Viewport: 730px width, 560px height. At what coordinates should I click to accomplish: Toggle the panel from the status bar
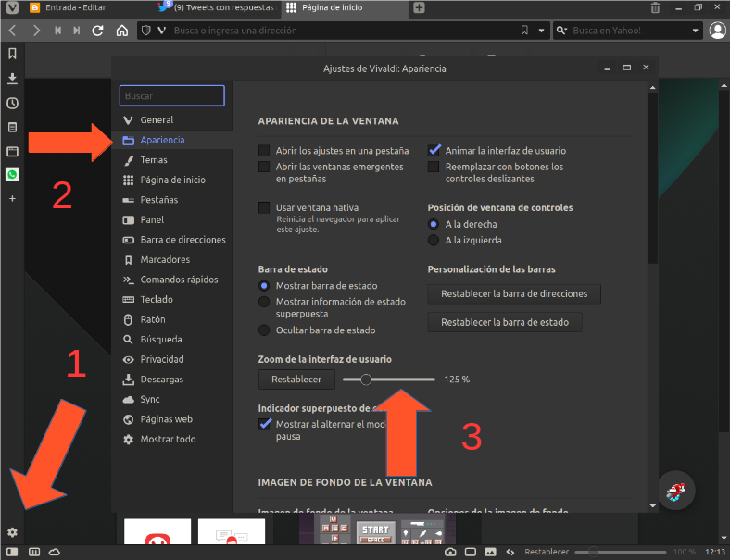coord(12,552)
